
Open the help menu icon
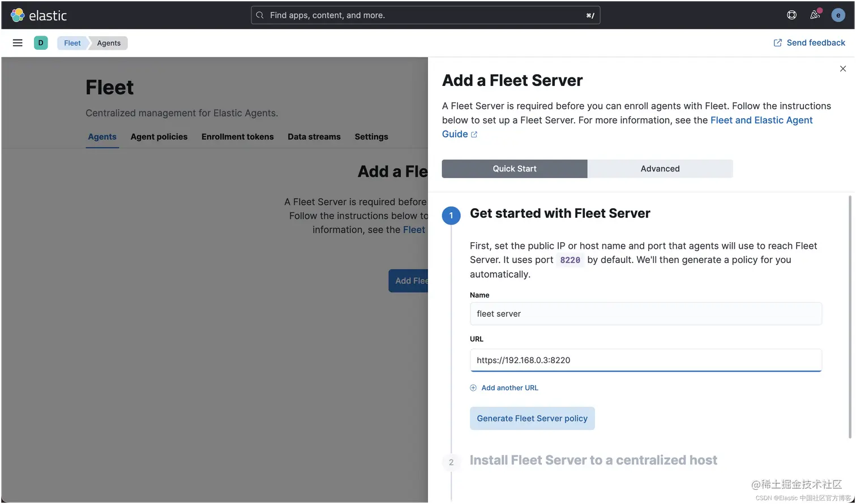[791, 15]
